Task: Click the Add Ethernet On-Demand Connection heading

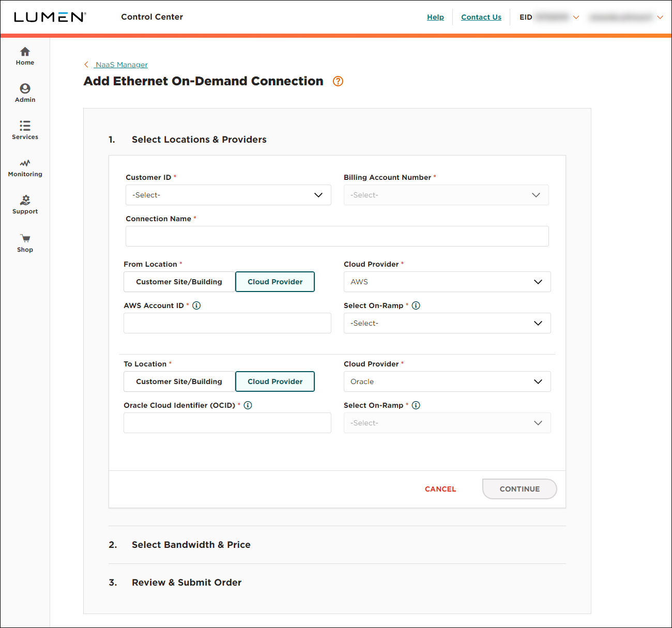Action: point(204,81)
